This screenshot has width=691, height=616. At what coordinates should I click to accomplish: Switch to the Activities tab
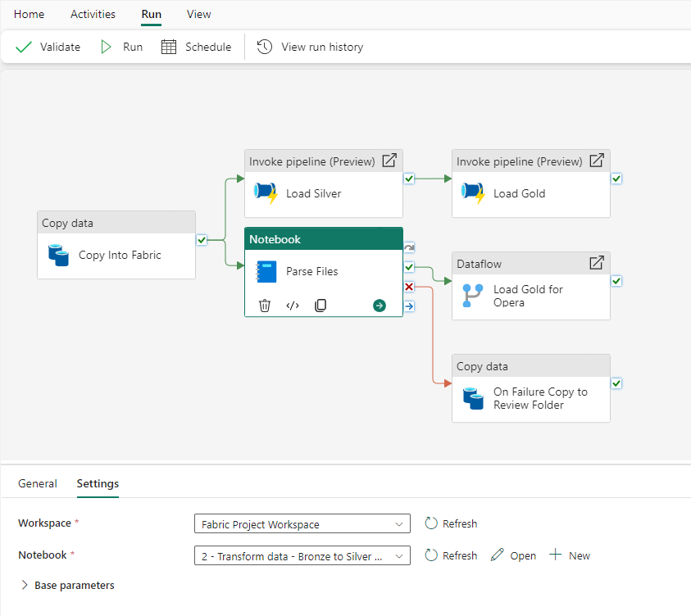(x=93, y=14)
